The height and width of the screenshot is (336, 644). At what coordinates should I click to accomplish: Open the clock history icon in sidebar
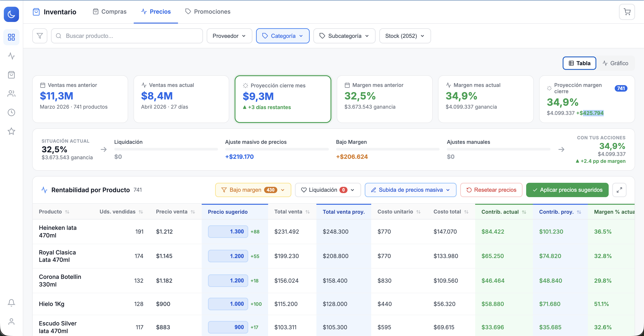coord(11,112)
